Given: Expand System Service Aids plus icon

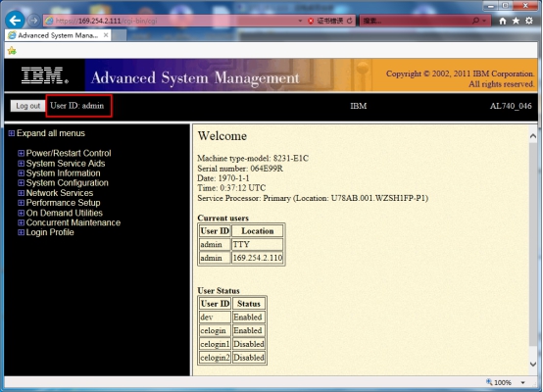Looking at the screenshot, I should tap(22, 163).
